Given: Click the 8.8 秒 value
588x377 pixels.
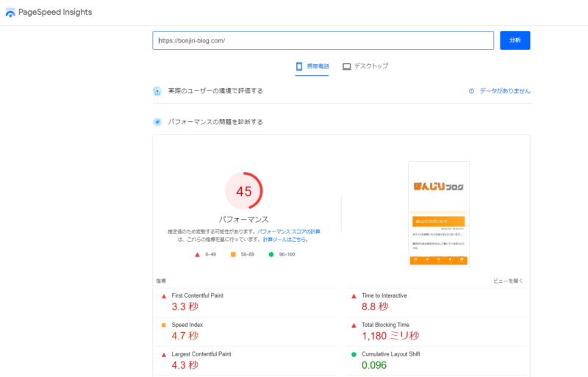Looking at the screenshot, I should [x=375, y=306].
